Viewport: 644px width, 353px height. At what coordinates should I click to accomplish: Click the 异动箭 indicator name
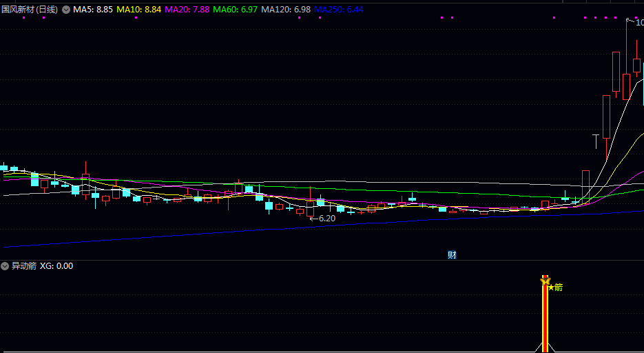23,266
